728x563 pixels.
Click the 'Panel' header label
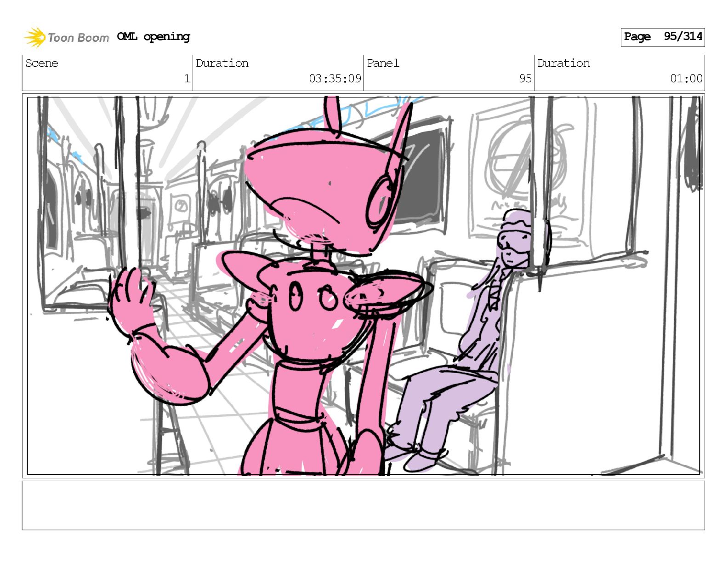coord(383,63)
